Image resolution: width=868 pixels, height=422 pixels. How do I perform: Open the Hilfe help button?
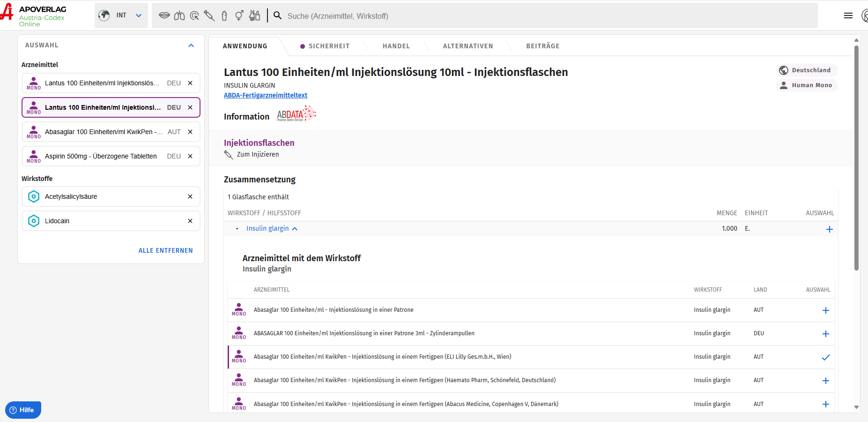(x=23, y=410)
